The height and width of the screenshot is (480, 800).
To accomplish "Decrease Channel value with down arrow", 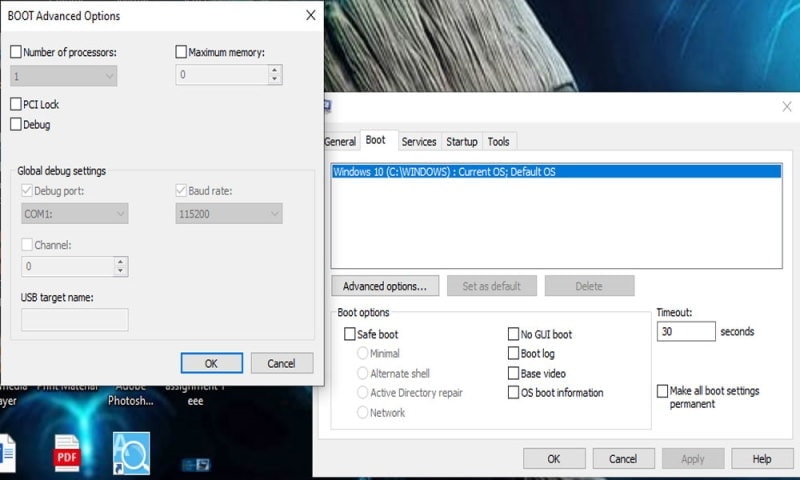I will [120, 271].
